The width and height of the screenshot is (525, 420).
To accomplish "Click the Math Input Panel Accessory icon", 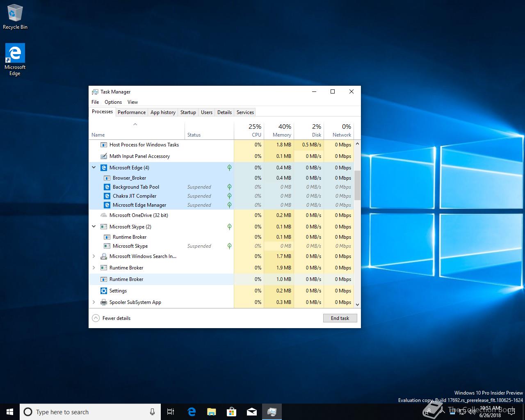I will coord(104,156).
